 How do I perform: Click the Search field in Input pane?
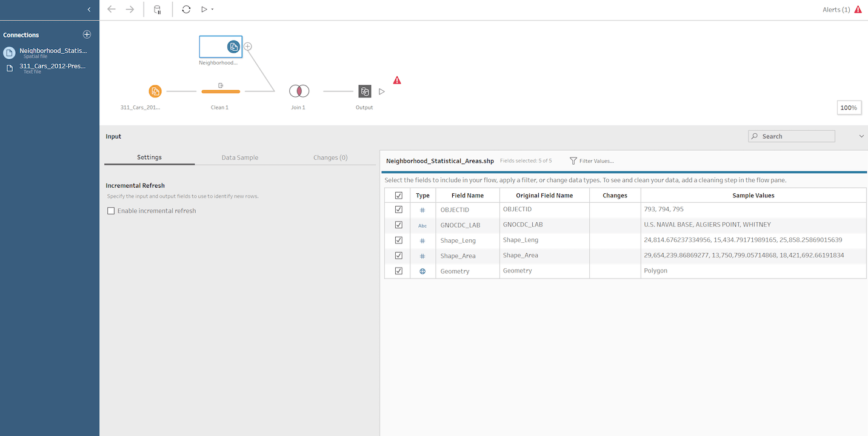792,136
